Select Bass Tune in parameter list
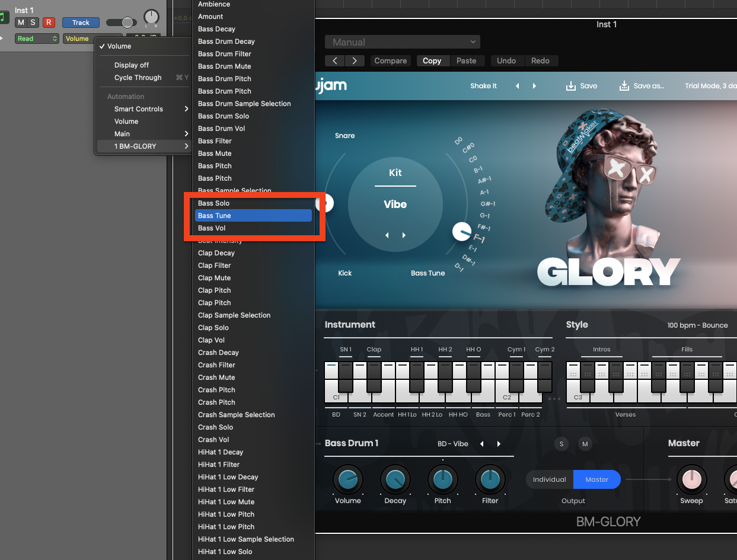 [x=253, y=216]
